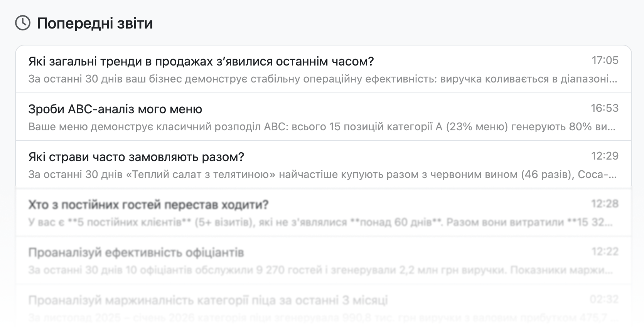Open the report on маржинальність категорії піца

208,301
